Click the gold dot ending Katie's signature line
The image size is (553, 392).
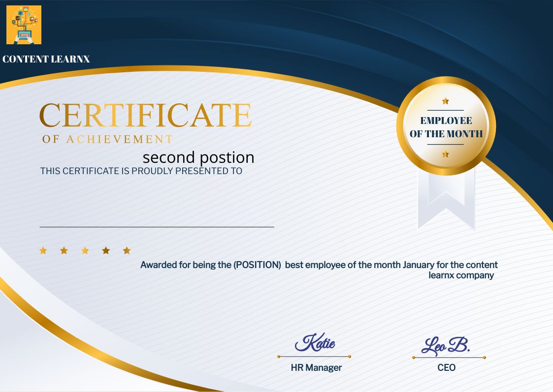pyautogui.click(x=350, y=356)
